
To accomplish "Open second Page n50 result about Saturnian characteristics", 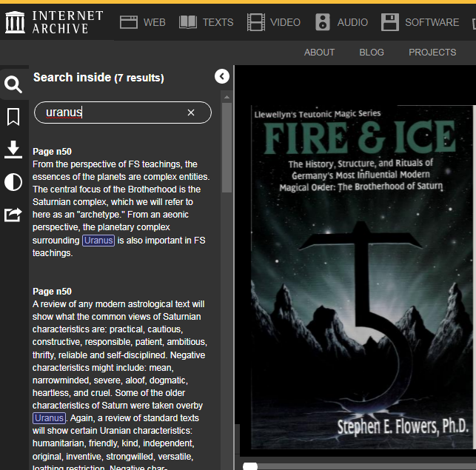I will [121, 377].
